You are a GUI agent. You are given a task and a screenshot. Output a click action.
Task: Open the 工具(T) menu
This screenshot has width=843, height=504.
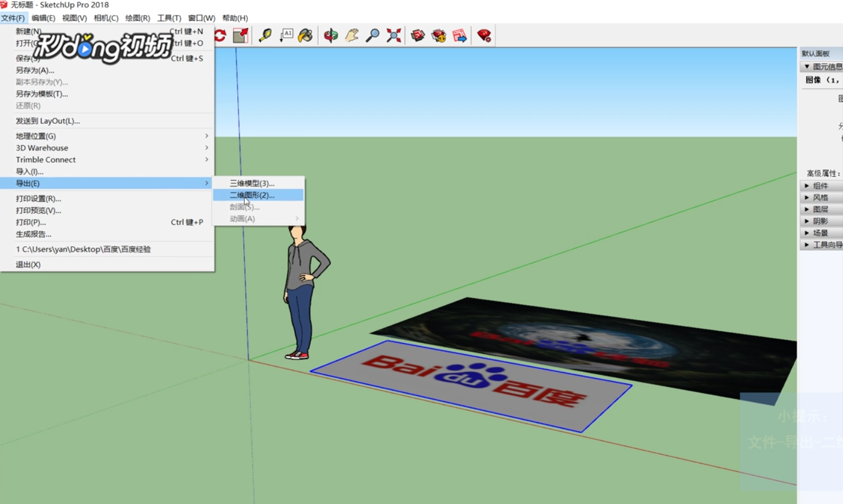pyautogui.click(x=169, y=18)
